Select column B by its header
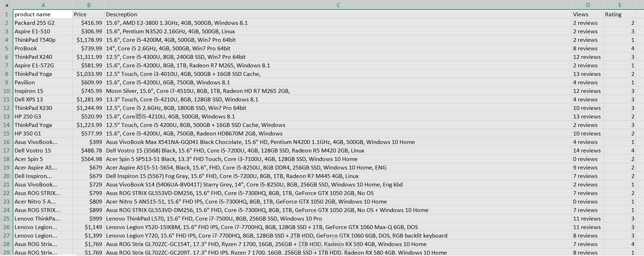 [89, 5]
